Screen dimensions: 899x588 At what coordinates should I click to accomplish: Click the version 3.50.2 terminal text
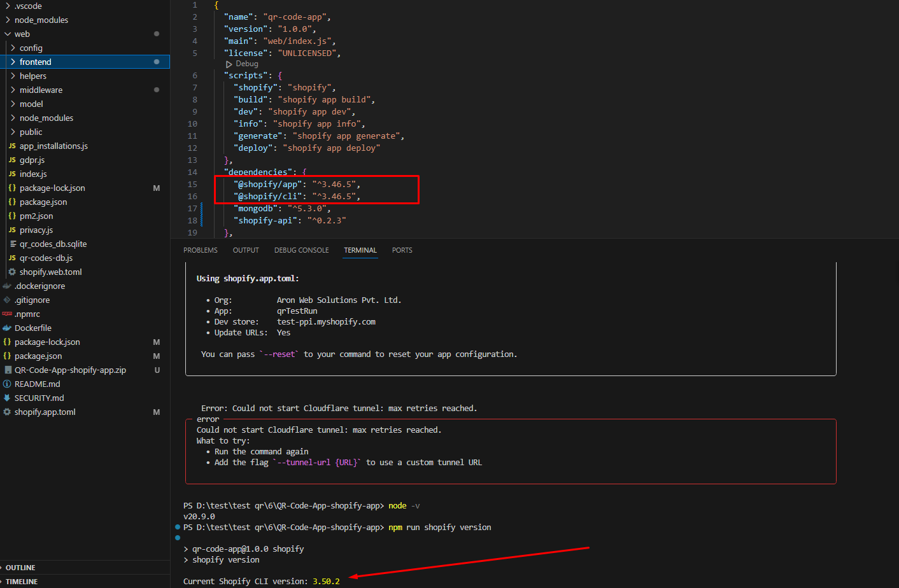[326, 581]
